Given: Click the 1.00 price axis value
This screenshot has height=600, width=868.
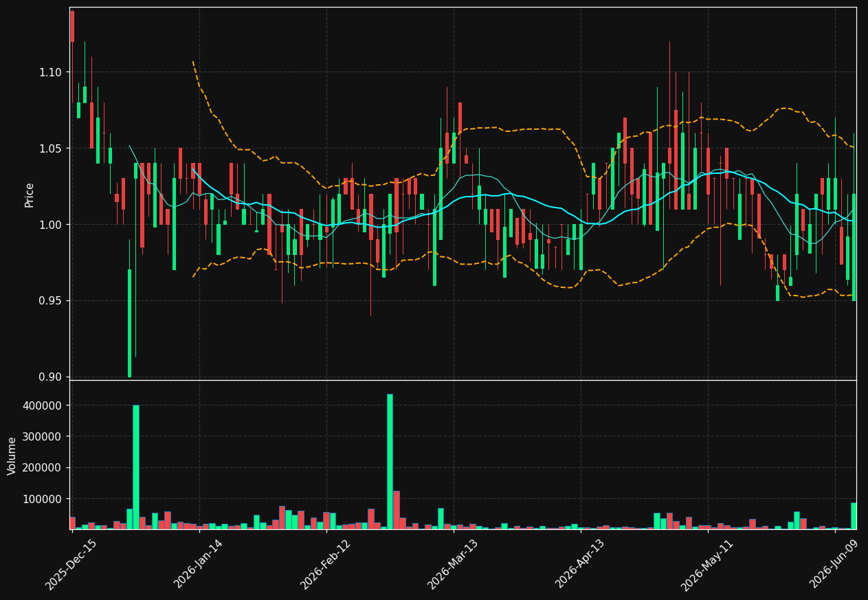Looking at the screenshot, I should tap(50, 225).
